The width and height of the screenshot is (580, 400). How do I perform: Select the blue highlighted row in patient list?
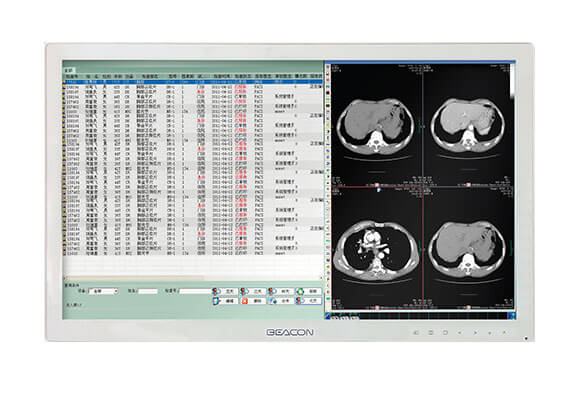click(193, 81)
